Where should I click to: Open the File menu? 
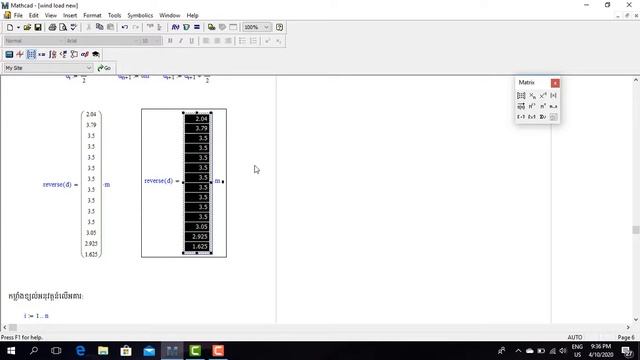pos(18,16)
